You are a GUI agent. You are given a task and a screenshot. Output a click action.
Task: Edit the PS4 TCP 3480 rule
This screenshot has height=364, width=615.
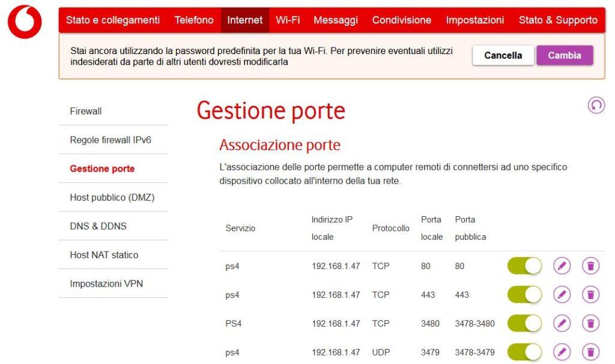(x=562, y=323)
